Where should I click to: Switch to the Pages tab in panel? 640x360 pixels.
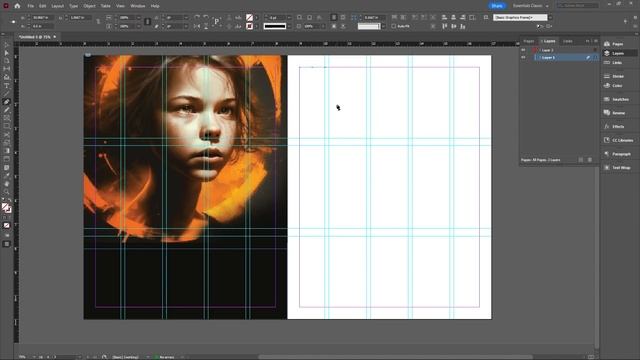pyautogui.click(x=529, y=41)
